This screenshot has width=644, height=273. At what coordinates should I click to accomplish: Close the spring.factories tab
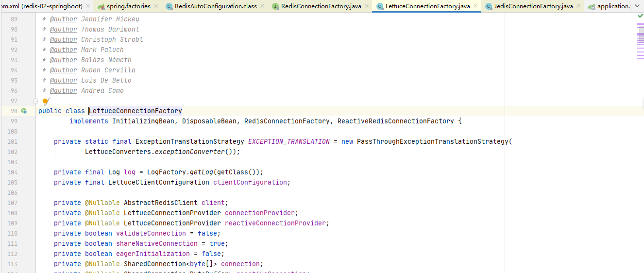click(x=156, y=6)
